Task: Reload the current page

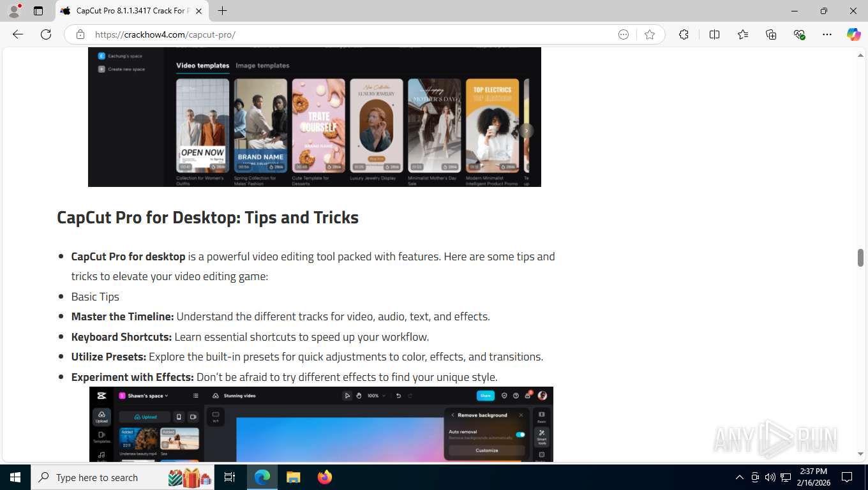Action: coord(46,34)
